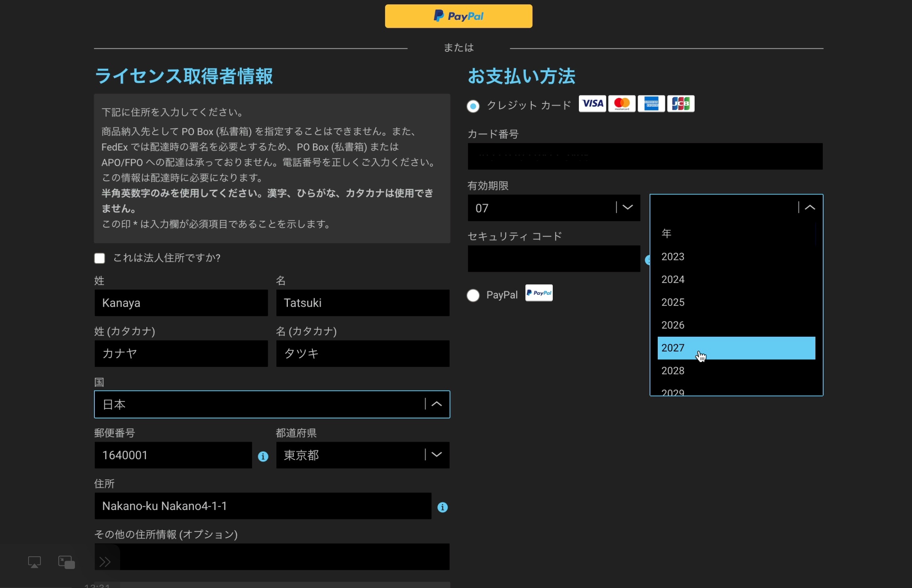Image resolution: width=912 pixels, height=588 pixels.
Task: Open the country dropdown showing 日本
Action: pyautogui.click(x=272, y=405)
